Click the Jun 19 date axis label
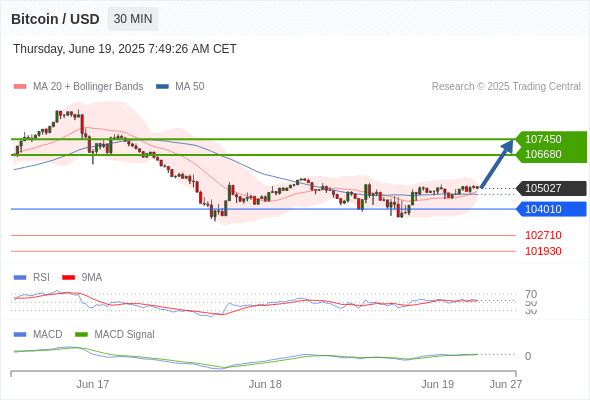This screenshot has height=400, width=590. 437,384
